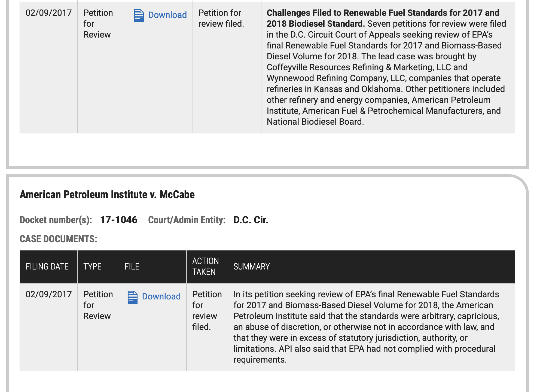Click the Docket number(s) label

(56, 220)
